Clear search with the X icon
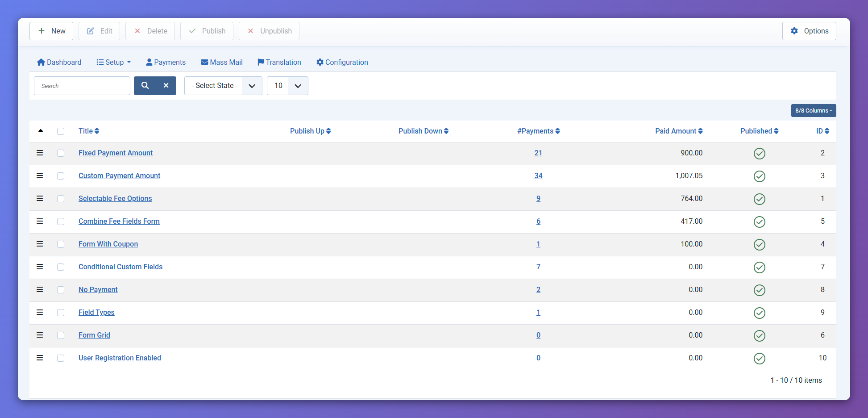Screen dimensions: 868x418 coord(166,86)
